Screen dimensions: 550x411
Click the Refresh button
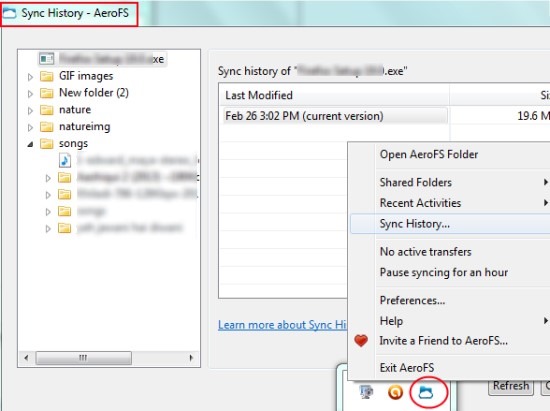click(511, 386)
